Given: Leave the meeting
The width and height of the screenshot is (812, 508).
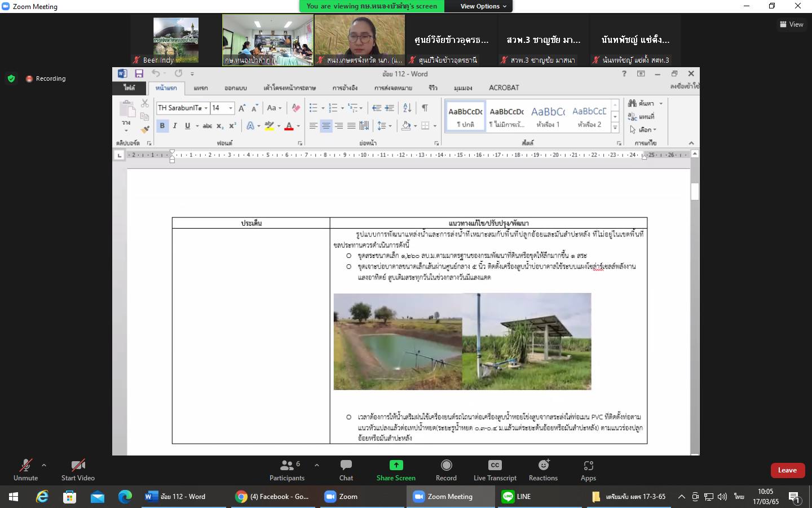Looking at the screenshot, I should pyautogui.click(x=787, y=470).
